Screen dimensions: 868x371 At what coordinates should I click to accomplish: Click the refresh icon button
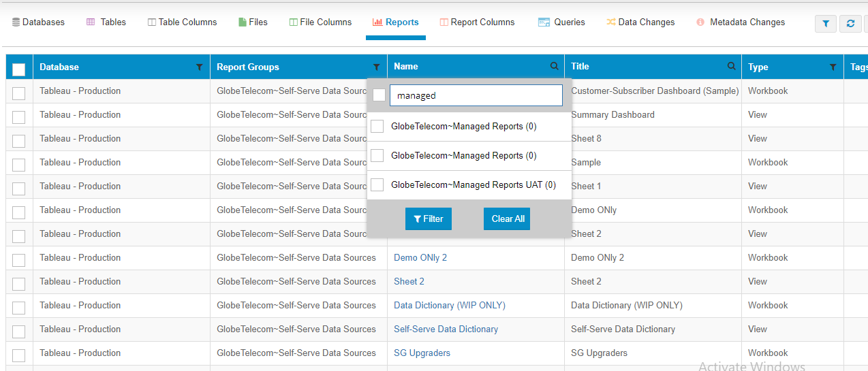click(x=850, y=24)
